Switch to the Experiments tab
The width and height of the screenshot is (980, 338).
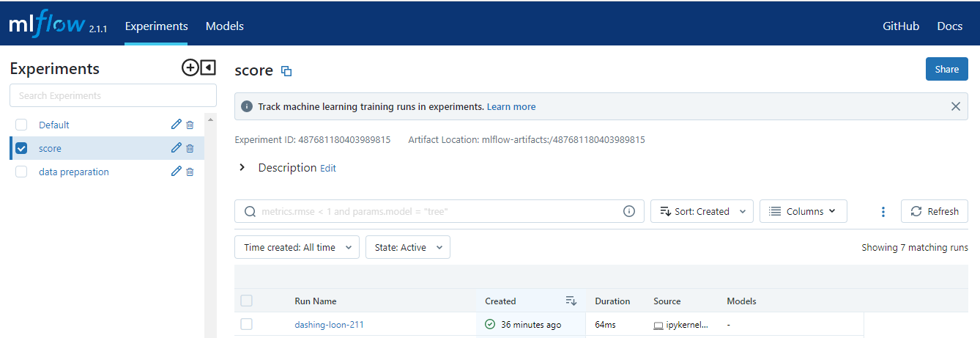pos(156,26)
